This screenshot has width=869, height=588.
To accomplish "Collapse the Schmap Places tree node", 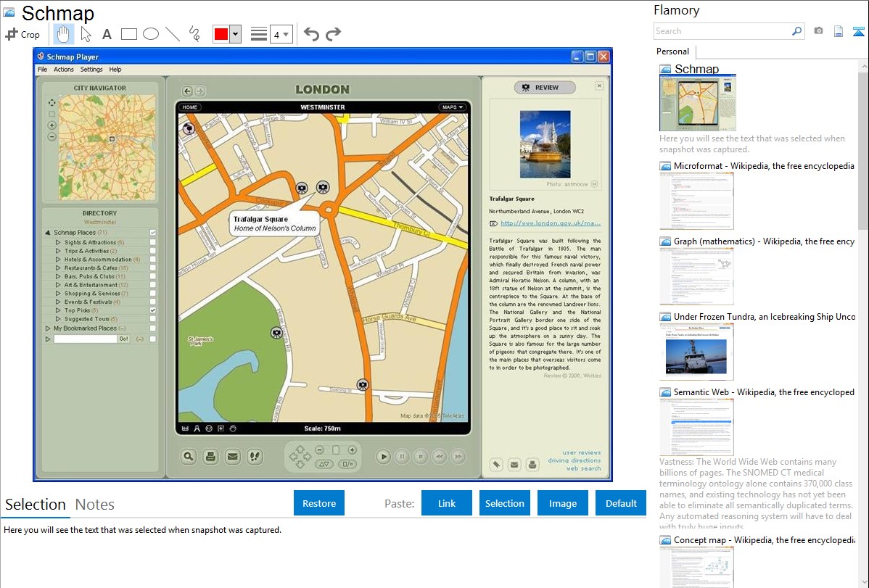I will pyautogui.click(x=48, y=233).
